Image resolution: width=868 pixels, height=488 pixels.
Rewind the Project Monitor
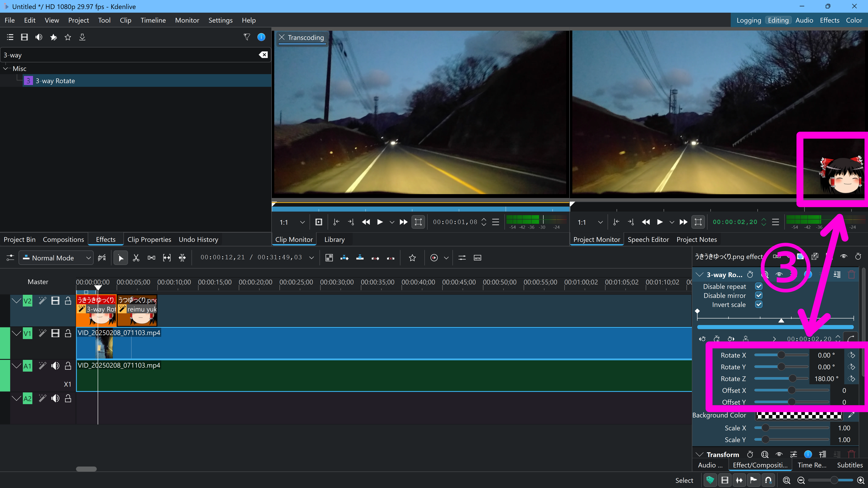(646, 222)
